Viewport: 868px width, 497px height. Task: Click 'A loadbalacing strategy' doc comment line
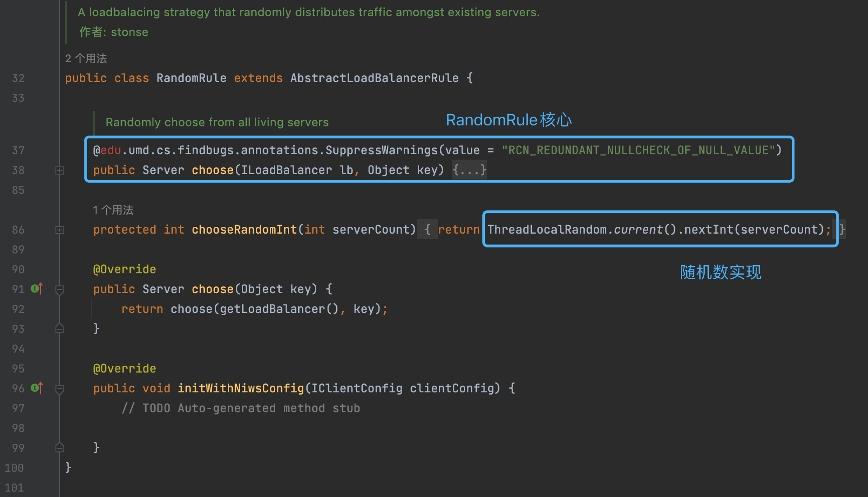coord(309,12)
